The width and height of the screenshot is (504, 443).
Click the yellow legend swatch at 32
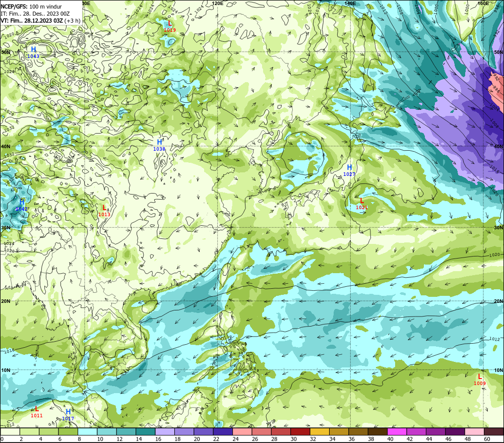tap(320, 431)
